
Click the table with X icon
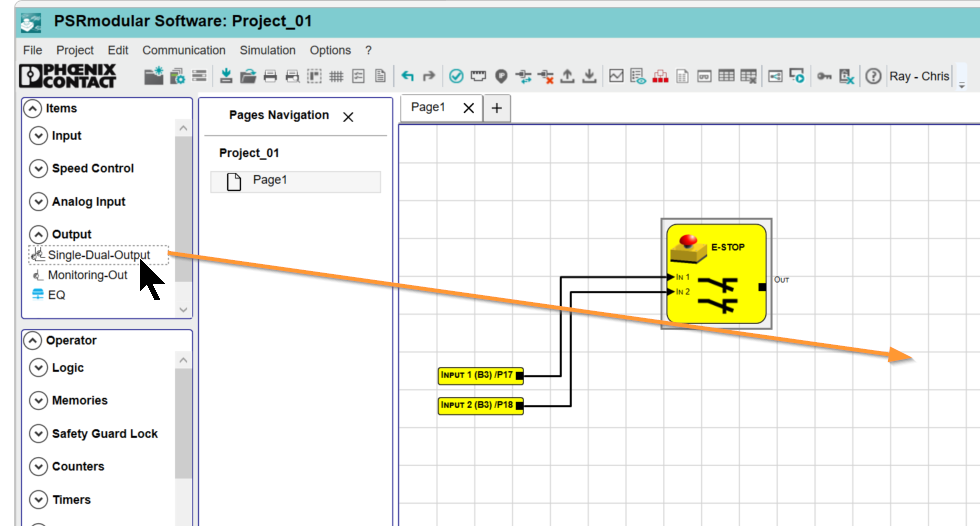pos(748,76)
